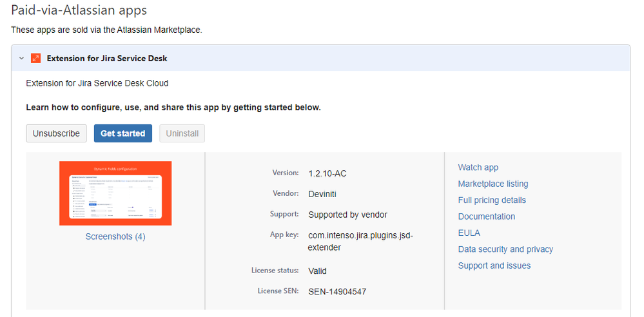Click the orange Extension for Jira app icon

[35, 58]
